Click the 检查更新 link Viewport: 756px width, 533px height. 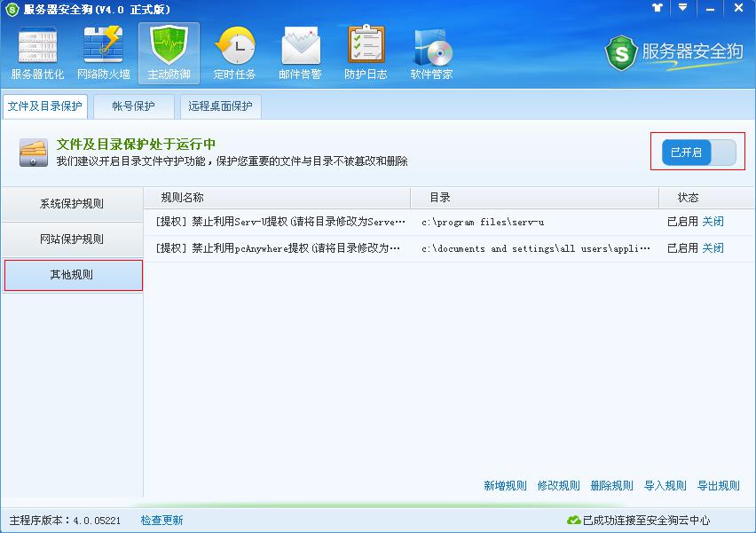tap(160, 519)
